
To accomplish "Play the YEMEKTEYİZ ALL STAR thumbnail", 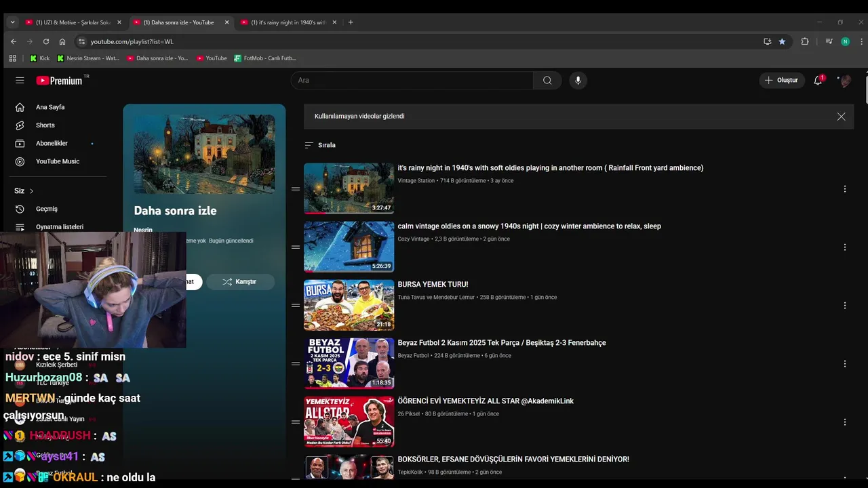I will click(349, 422).
